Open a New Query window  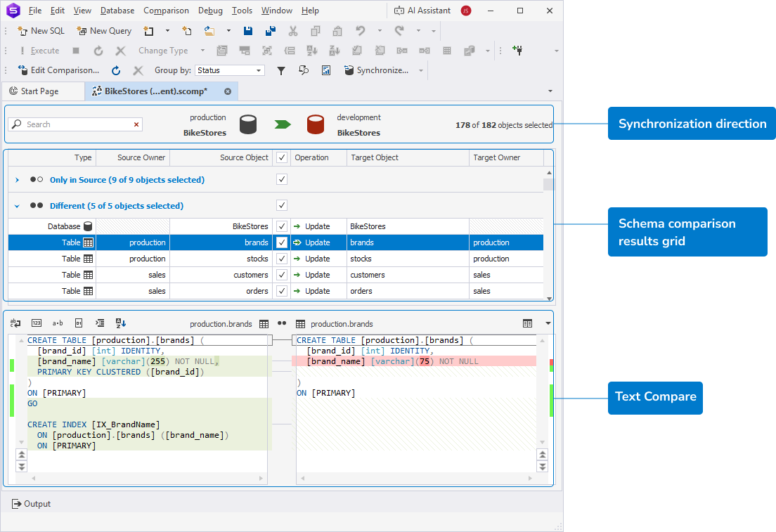tap(104, 31)
